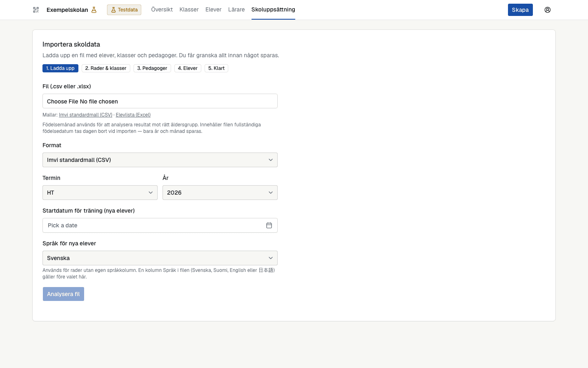588x368 pixels.
Task: Open the Språk för nya elever dropdown
Action: [x=160, y=258]
